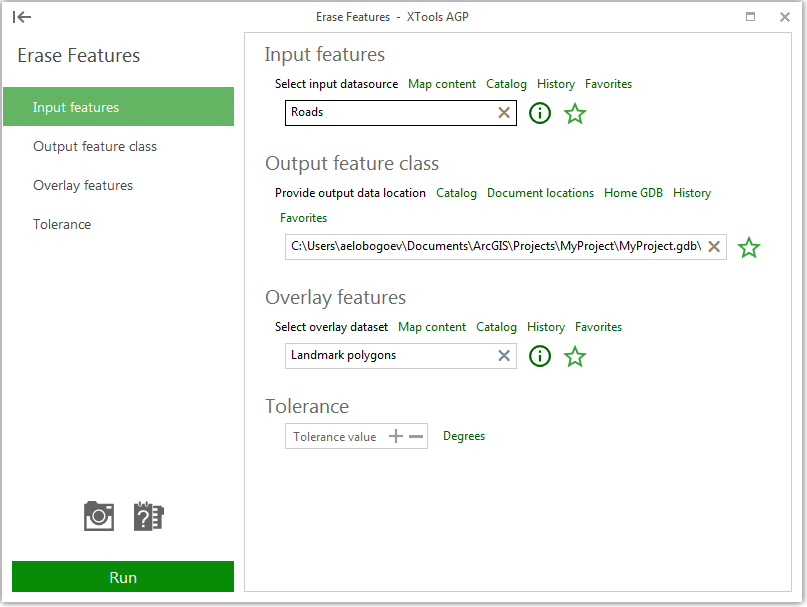Open the help notebook icon
This screenshot has height=607, width=807.
149,516
